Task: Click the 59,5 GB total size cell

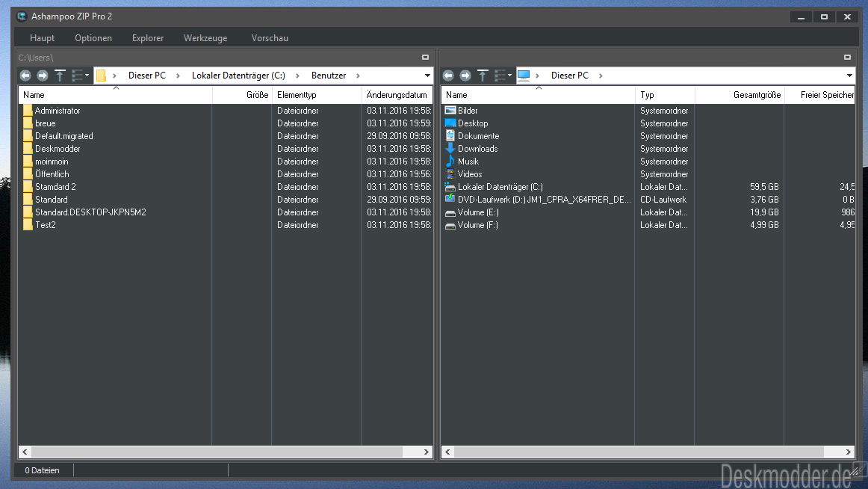Action: [x=764, y=187]
